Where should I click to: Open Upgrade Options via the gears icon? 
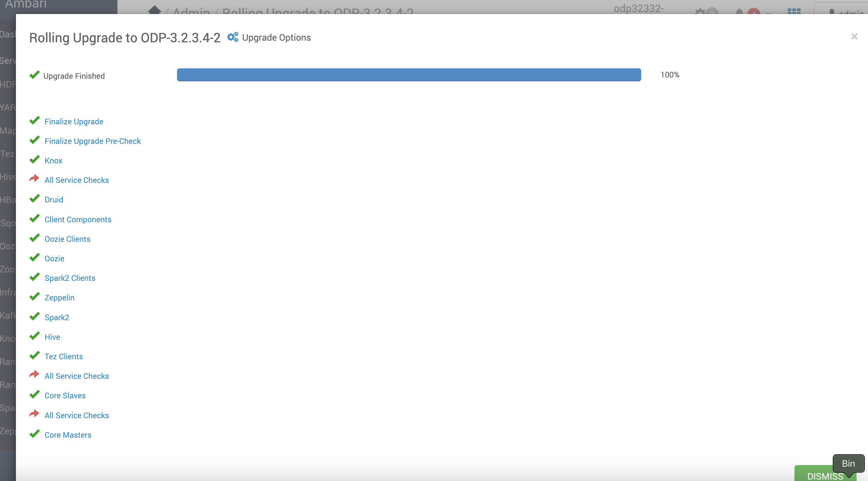point(233,37)
